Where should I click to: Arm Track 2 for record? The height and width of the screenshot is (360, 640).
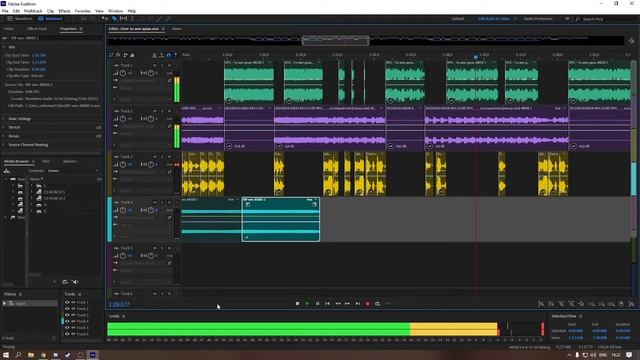tap(169, 111)
